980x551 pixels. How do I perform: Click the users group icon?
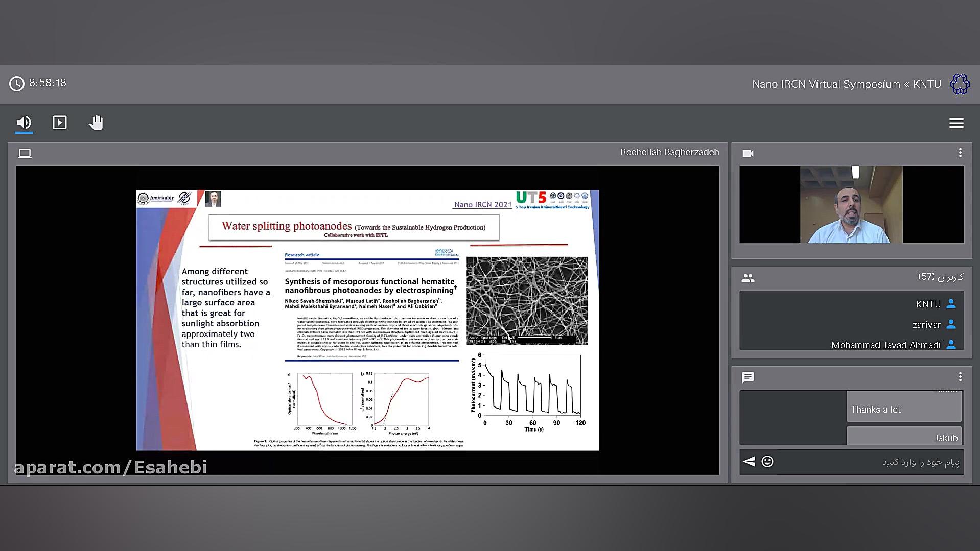pyautogui.click(x=748, y=278)
